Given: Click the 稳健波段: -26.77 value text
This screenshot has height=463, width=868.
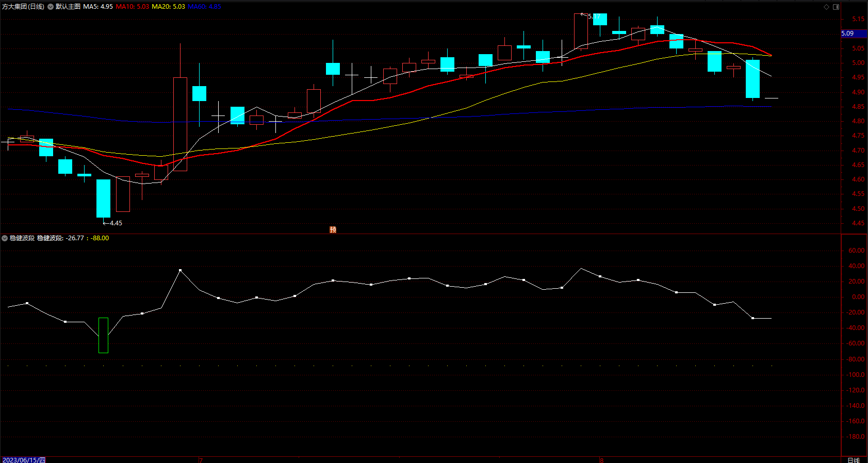Looking at the screenshot, I should 60,238.
